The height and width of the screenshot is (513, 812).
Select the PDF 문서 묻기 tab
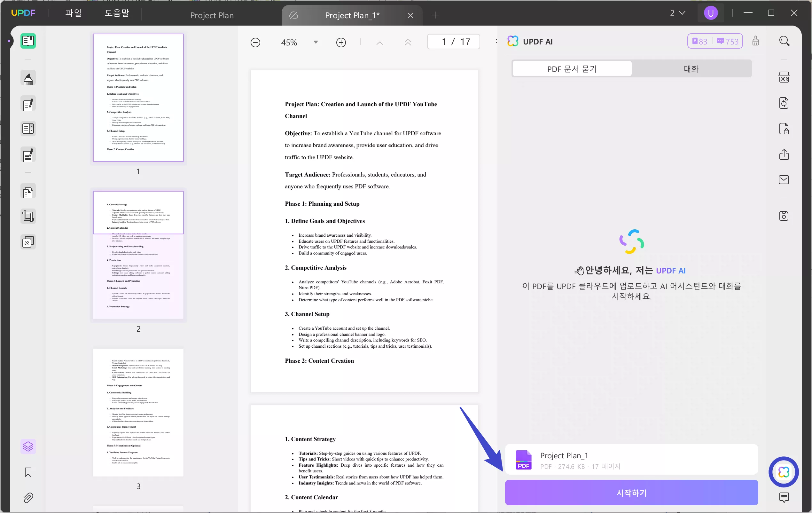572,69
